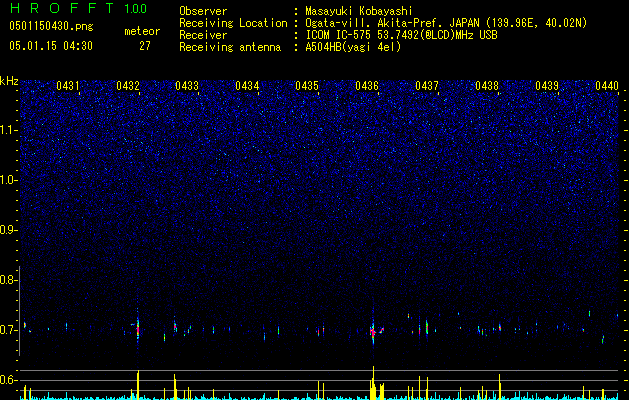Click the 0435 time marker
Screen dimensions: 629x400
click(x=307, y=85)
